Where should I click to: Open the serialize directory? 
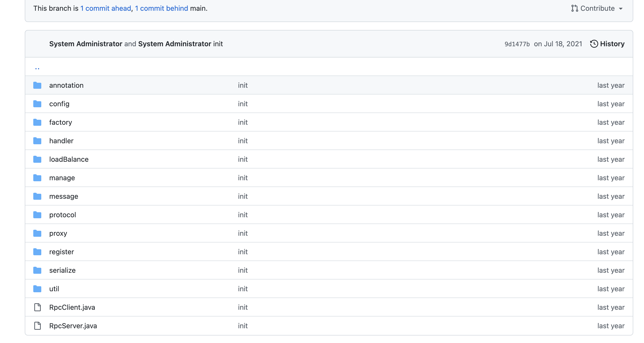click(x=62, y=270)
